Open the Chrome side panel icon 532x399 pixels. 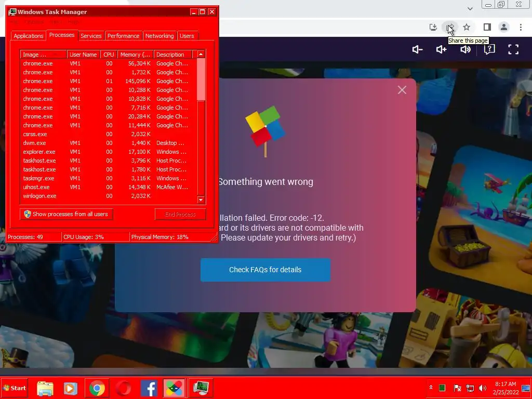487,27
